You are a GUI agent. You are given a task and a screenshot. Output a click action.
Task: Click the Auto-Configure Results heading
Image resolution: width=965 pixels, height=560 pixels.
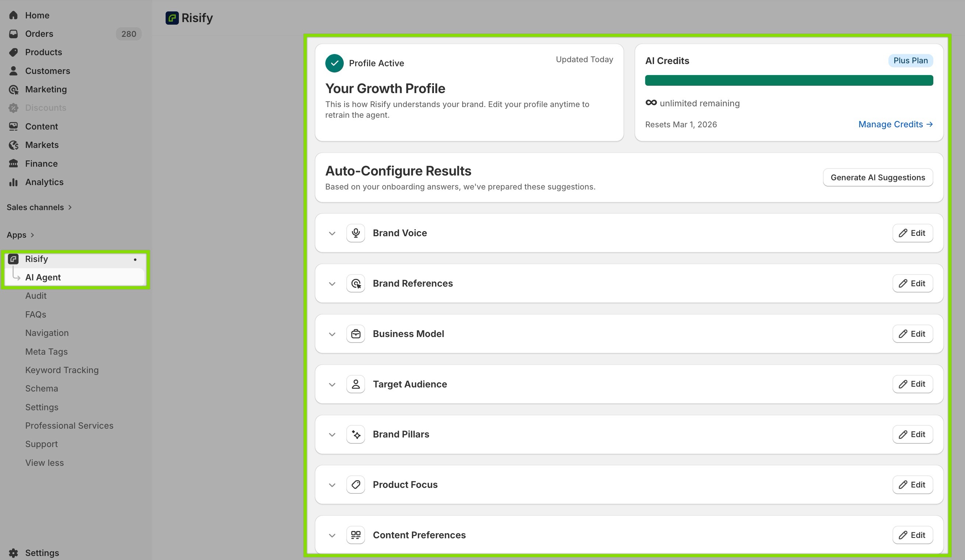click(398, 171)
